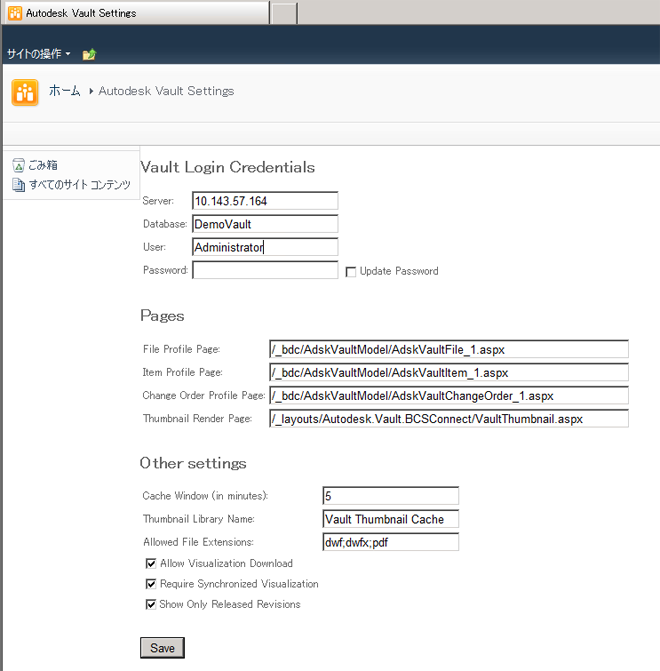Toggle Show Only Released Revisions checkbox
Screen dimensions: 660x671
click(151, 604)
